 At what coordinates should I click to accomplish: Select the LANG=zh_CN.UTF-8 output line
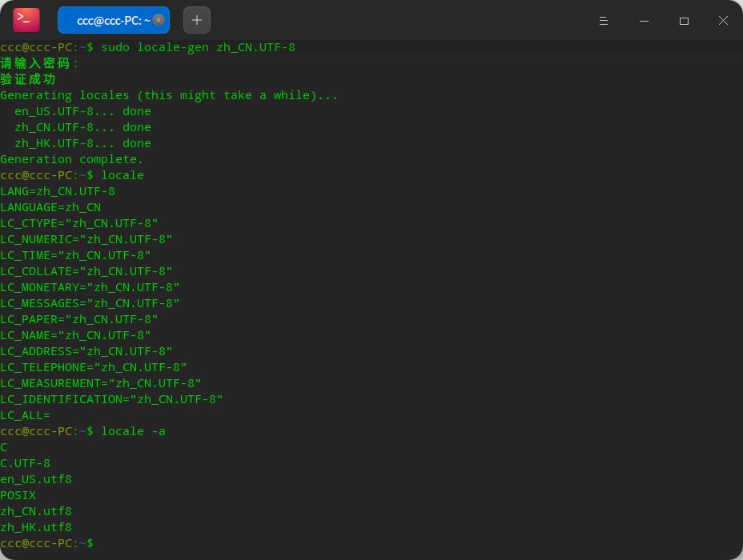[56, 191]
